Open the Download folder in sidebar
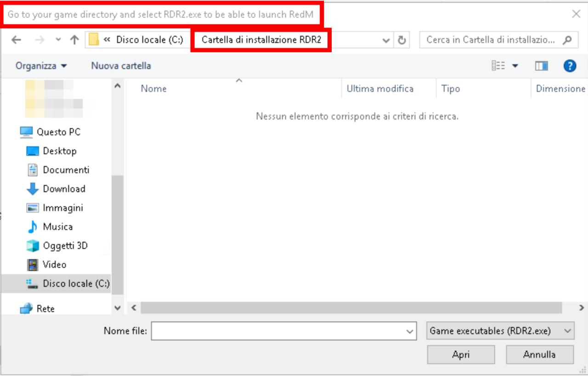 (x=64, y=189)
